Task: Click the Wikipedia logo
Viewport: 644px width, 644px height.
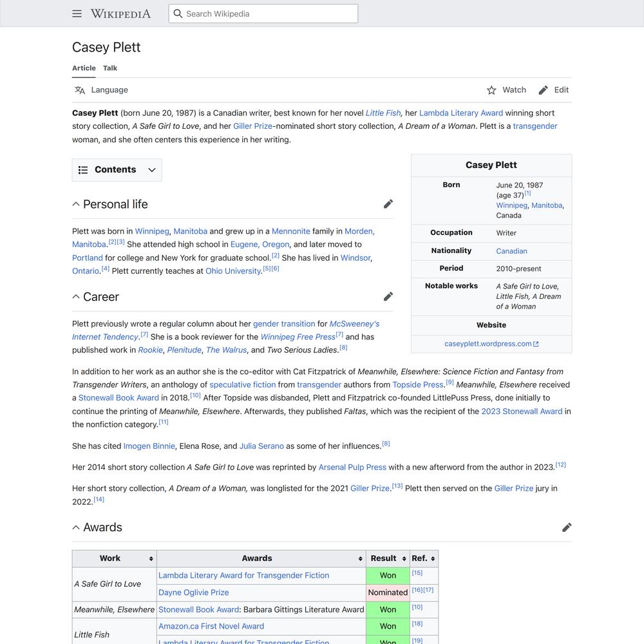Action: pos(120,14)
